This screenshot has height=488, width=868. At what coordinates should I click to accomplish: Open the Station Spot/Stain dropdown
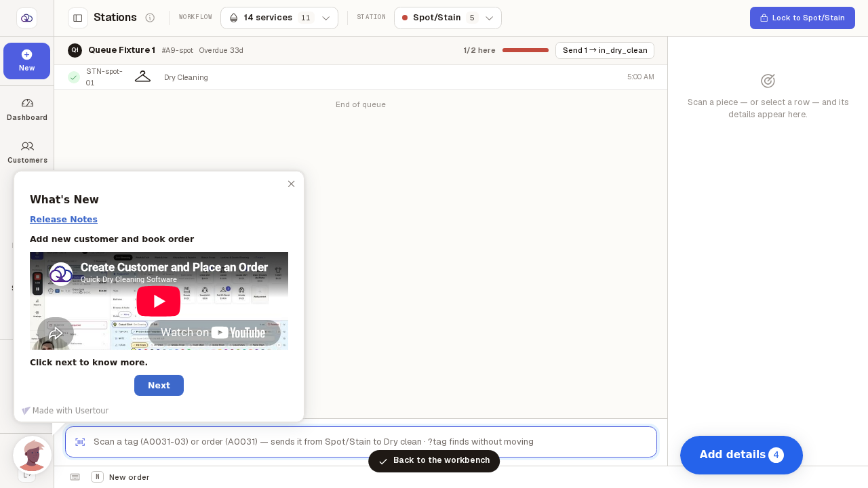pos(448,18)
